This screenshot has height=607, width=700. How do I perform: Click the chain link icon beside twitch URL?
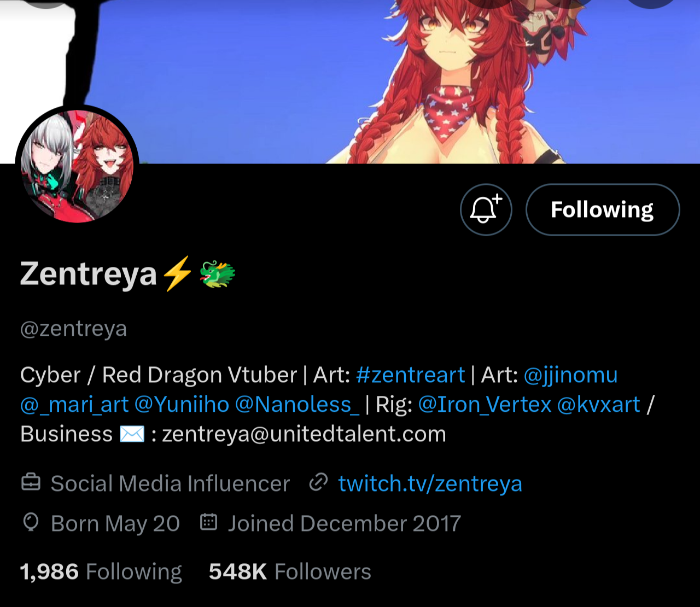pos(318,483)
